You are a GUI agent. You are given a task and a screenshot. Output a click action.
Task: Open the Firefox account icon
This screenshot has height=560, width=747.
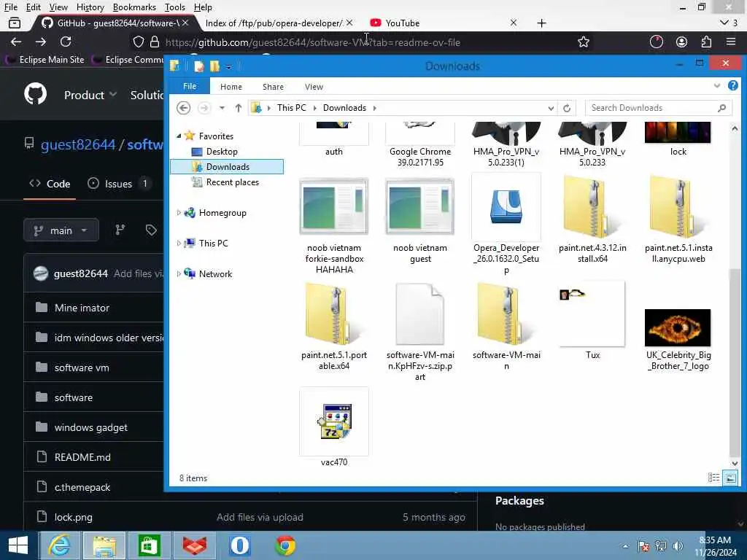pos(682,42)
